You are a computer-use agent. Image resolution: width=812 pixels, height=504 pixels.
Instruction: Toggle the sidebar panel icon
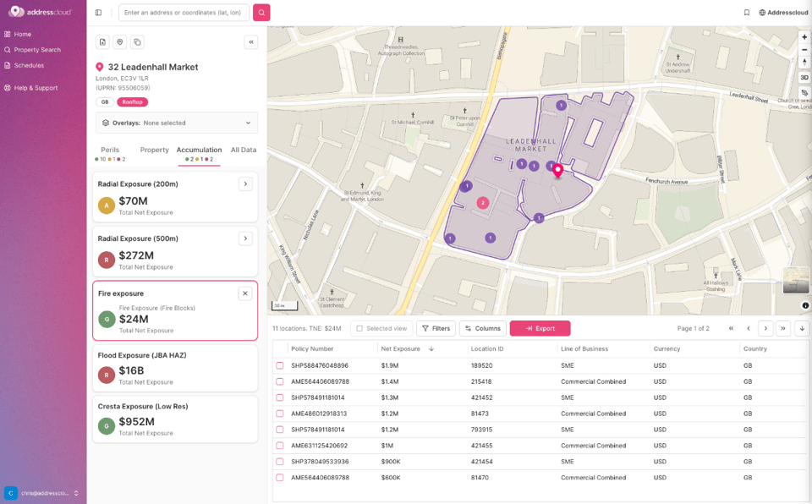(x=98, y=13)
